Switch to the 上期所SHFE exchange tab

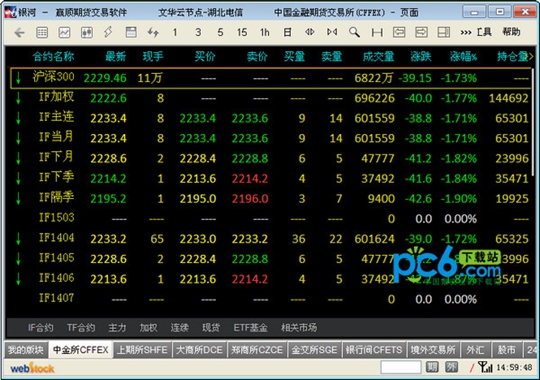coord(142,350)
